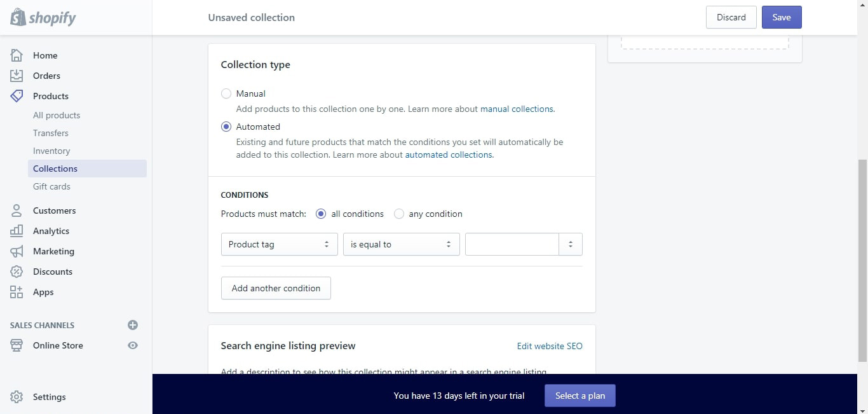Click the Products tag icon
Screen dimensions: 868x414
17,96
